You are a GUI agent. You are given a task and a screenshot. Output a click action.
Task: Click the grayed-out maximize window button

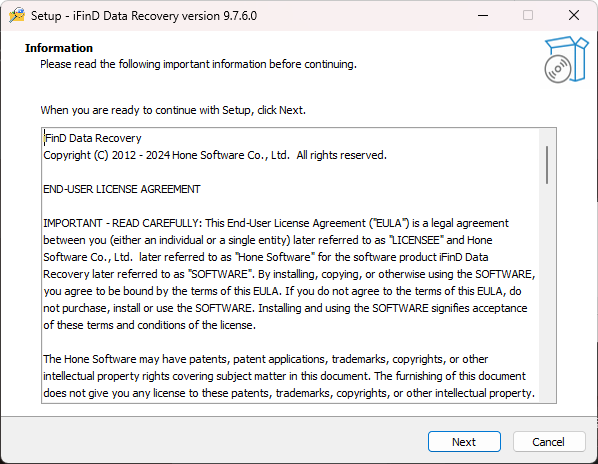coord(528,16)
